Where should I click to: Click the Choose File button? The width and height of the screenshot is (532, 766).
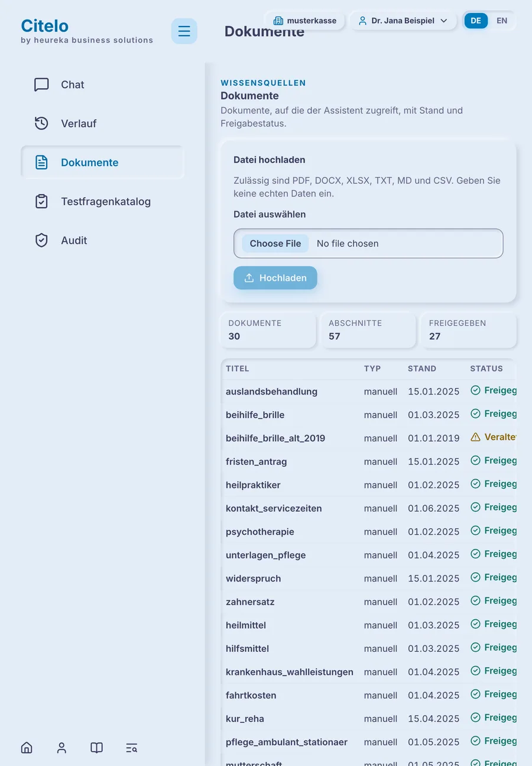coord(275,244)
